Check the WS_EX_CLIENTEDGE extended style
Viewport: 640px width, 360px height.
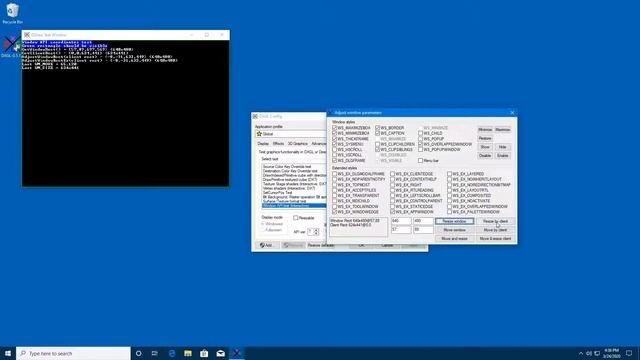412,173
